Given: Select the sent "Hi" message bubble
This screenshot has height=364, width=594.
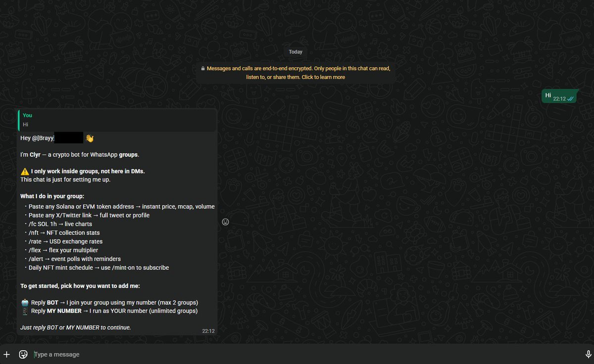Looking at the screenshot, I should coord(560,96).
